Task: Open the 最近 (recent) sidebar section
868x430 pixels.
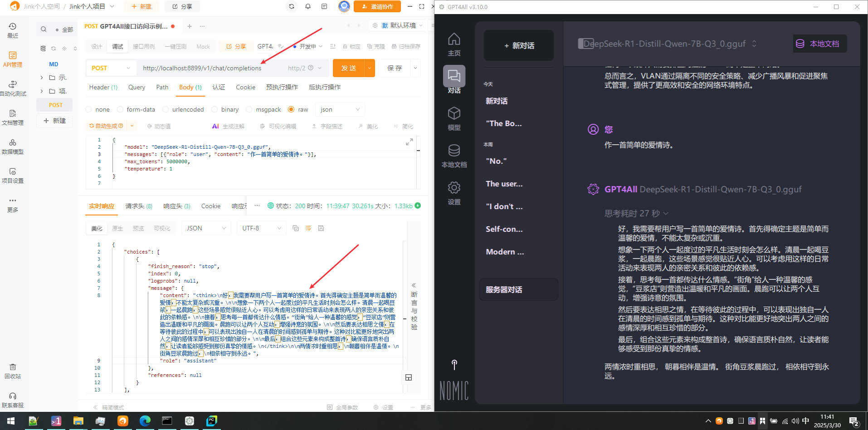Action: (13, 30)
